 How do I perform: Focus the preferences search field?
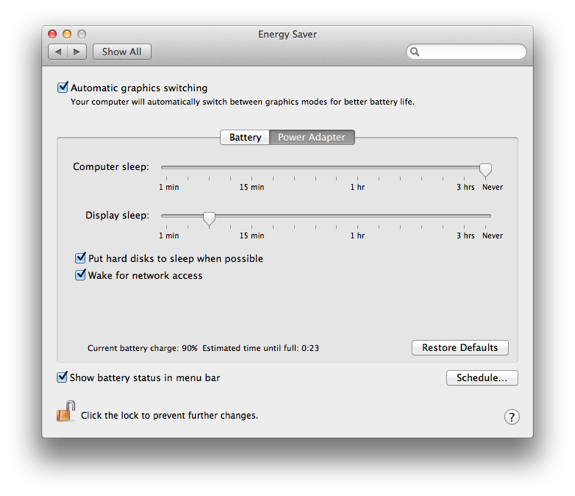[x=466, y=52]
